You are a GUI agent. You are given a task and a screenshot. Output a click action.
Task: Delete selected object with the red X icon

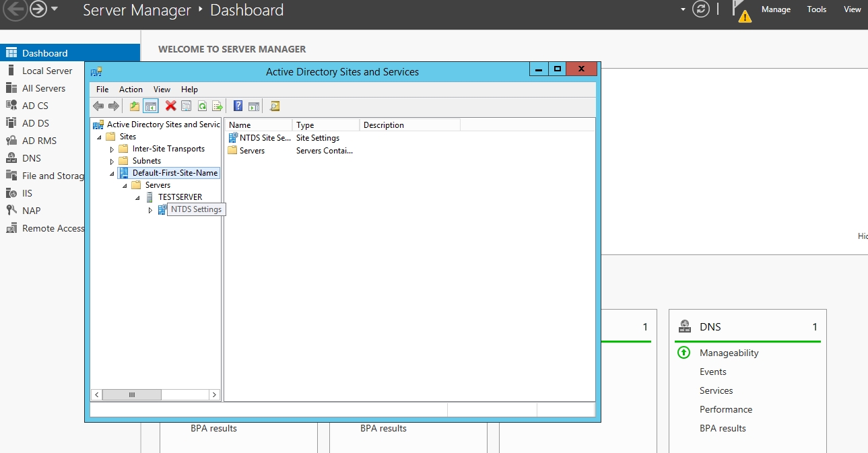171,106
